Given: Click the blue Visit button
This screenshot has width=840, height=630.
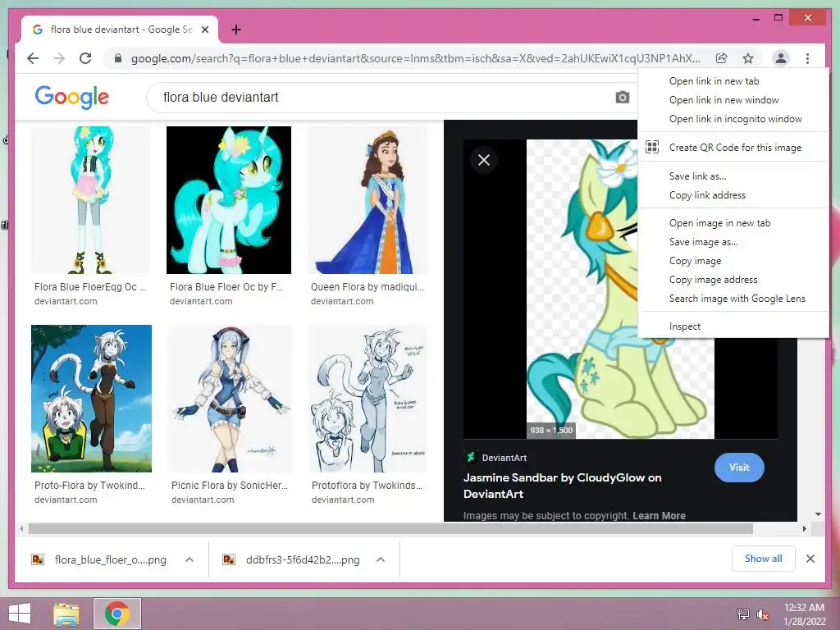Looking at the screenshot, I should (739, 467).
